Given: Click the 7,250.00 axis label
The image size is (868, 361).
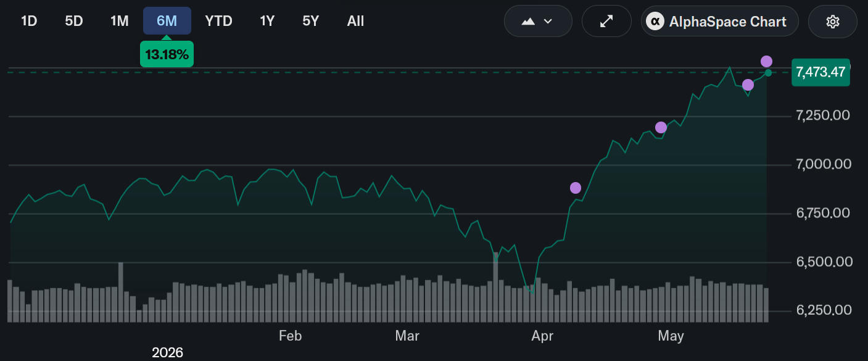Looking at the screenshot, I should tap(824, 115).
